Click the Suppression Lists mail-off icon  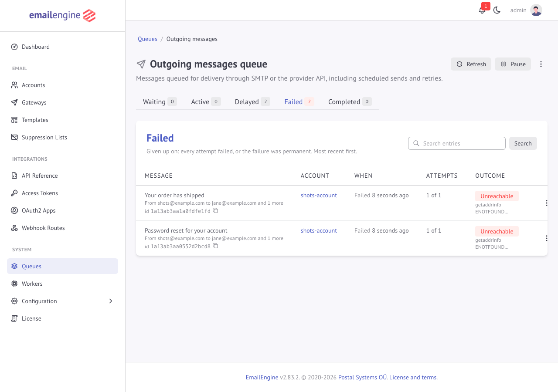coord(14,137)
